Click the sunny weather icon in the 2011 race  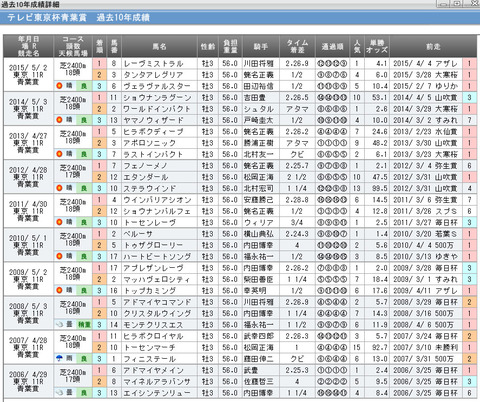(59, 222)
